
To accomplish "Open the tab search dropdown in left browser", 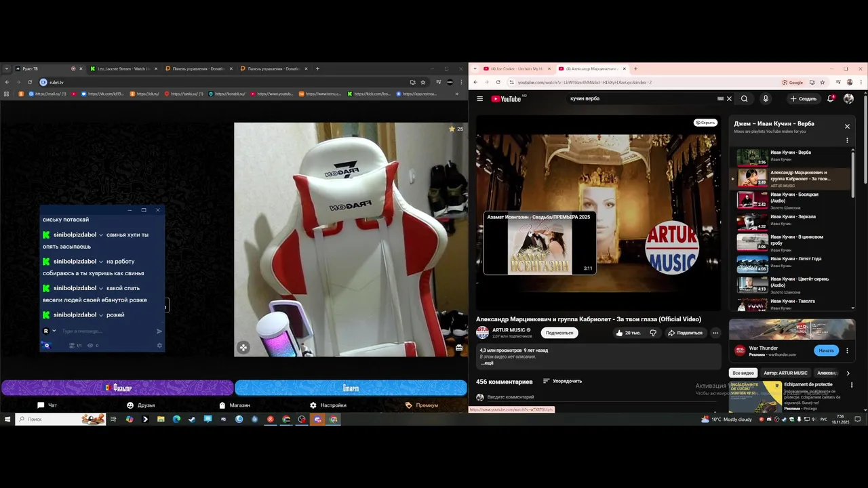I will [7, 68].
